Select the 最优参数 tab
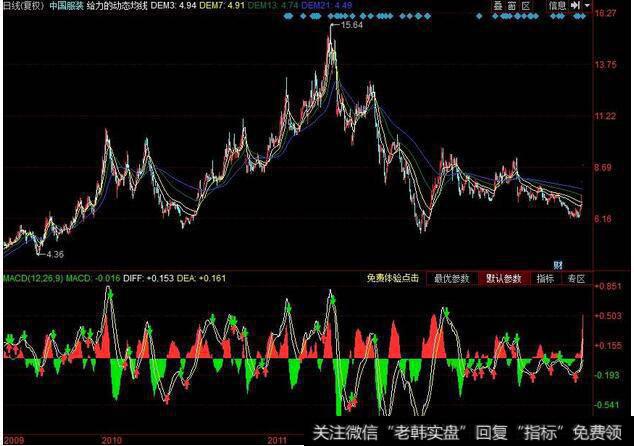Screen dimensions: 634x446 [x=452, y=279]
